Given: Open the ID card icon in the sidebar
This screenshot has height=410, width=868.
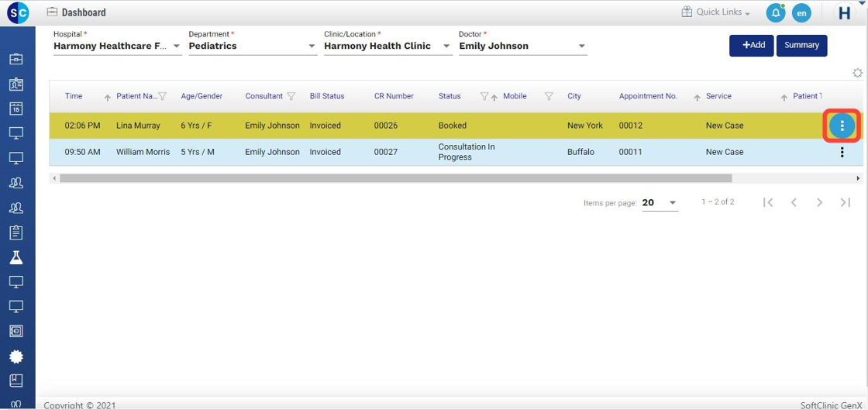Looking at the screenshot, I should (16, 84).
